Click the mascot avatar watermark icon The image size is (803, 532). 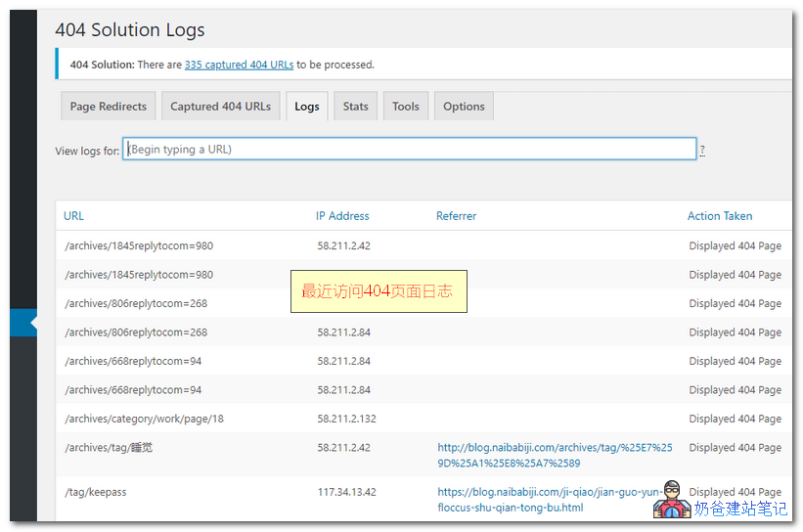pyautogui.click(x=672, y=500)
